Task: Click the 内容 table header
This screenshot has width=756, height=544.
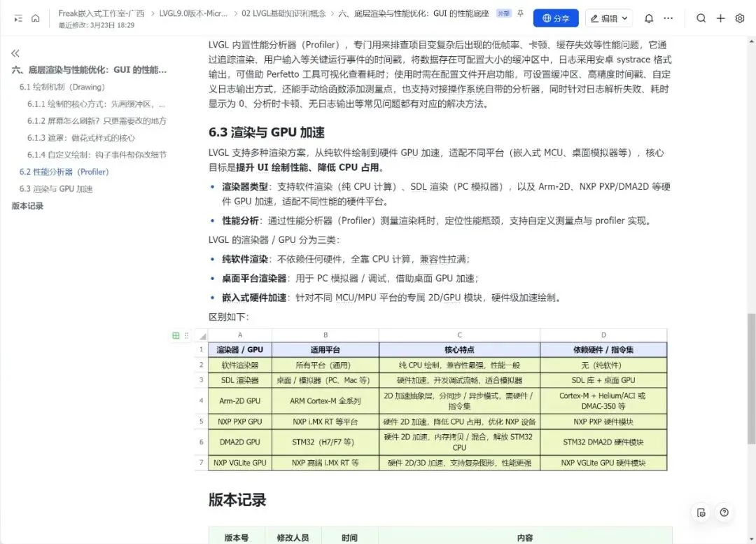Action: [x=525, y=537]
